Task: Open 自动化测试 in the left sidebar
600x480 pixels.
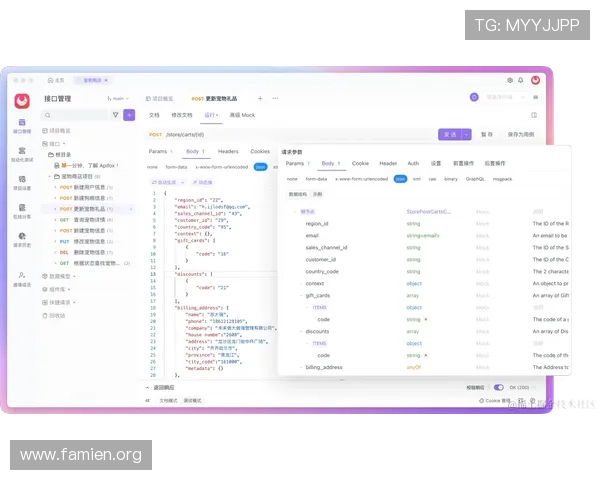Action: pos(21,153)
